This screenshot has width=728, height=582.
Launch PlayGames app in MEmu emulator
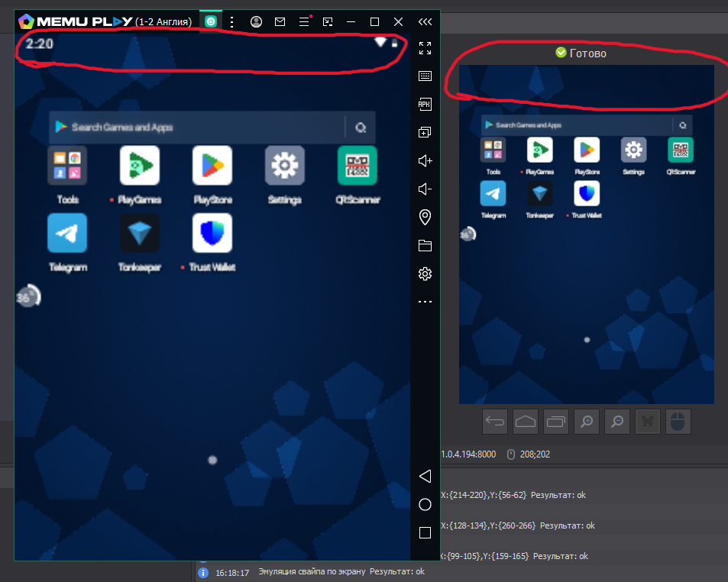[x=140, y=166]
